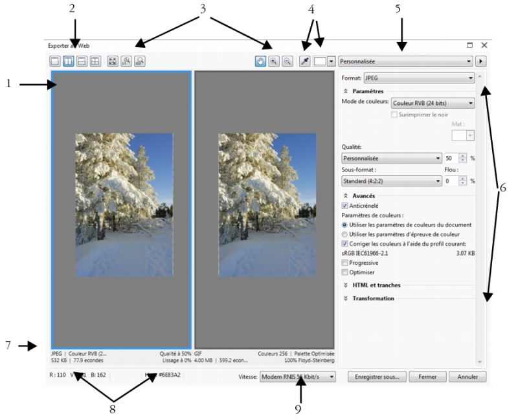The image size is (518, 420).
Task: Enable the Progressive checkbox
Action: click(x=344, y=263)
